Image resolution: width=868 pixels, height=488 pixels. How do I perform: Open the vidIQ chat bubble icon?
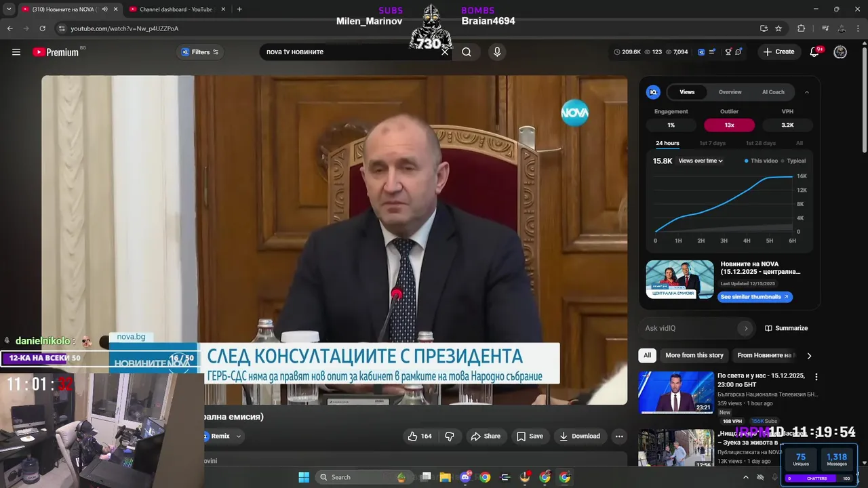coord(738,52)
